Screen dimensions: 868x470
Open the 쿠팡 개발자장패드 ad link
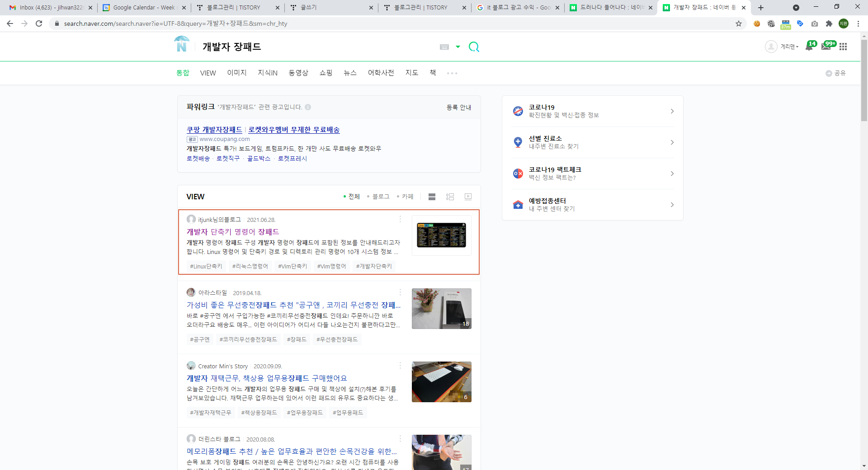(214, 130)
